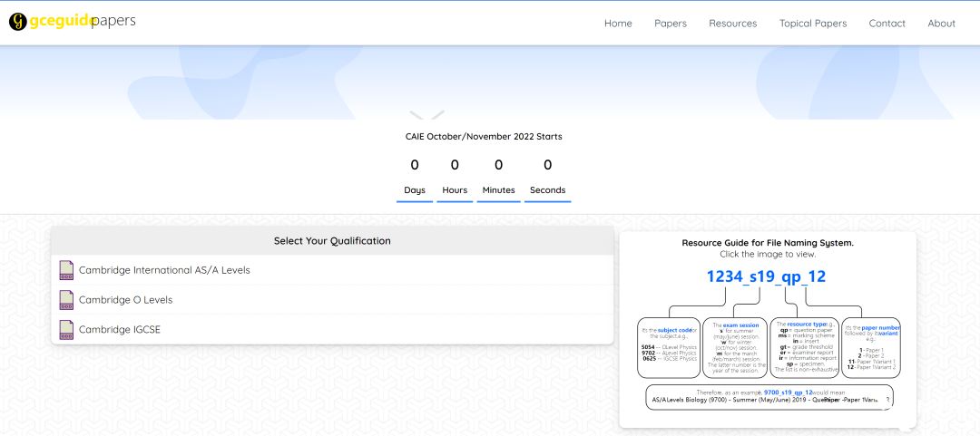
Task: Click the Seconds countdown counter
Action: (x=547, y=176)
